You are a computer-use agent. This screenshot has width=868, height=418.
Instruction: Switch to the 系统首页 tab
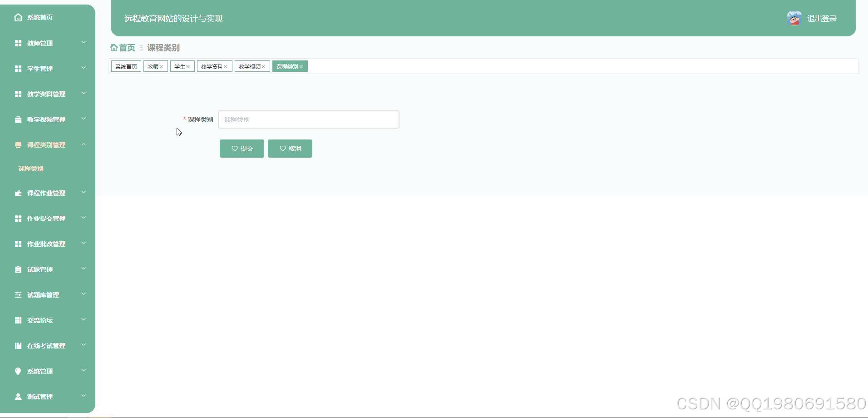tap(126, 66)
